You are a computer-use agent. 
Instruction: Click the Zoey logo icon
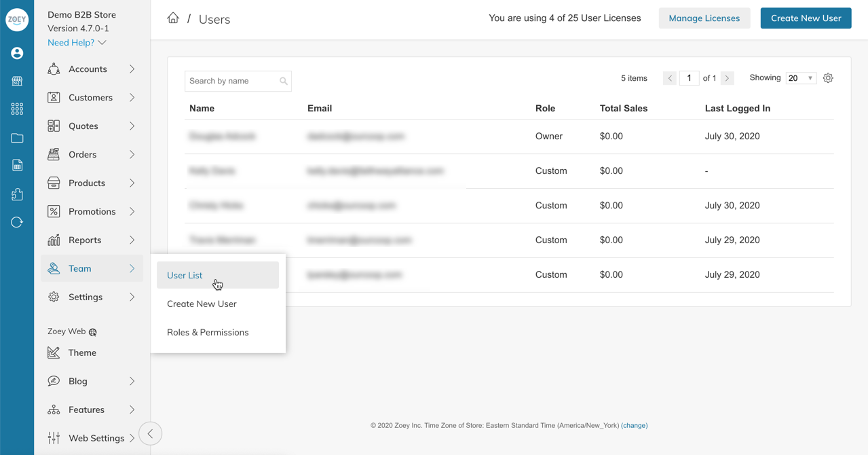(17, 20)
